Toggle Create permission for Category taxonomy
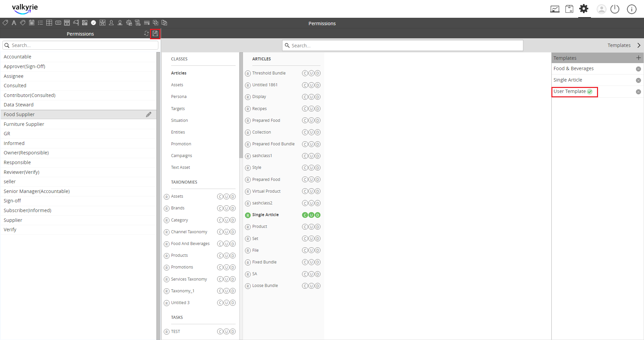Image resolution: width=644 pixels, height=340 pixels. pyautogui.click(x=220, y=220)
